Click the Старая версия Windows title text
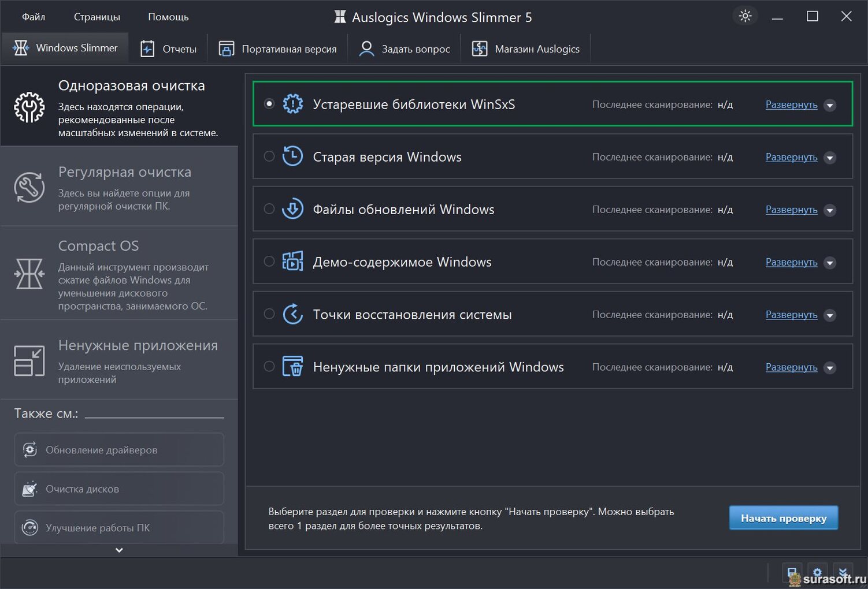The image size is (868, 589). click(x=387, y=157)
